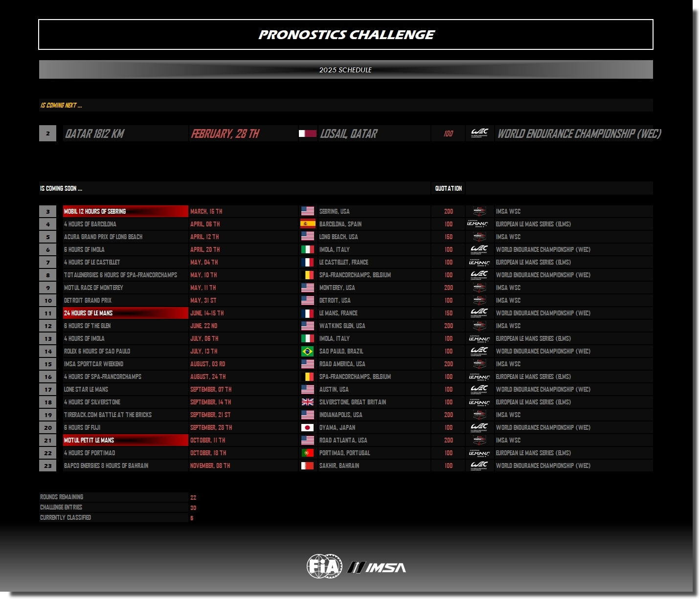Click the IMSA SPORTCAR WEEKEND event name
The width and height of the screenshot is (700, 599).
[x=93, y=364]
